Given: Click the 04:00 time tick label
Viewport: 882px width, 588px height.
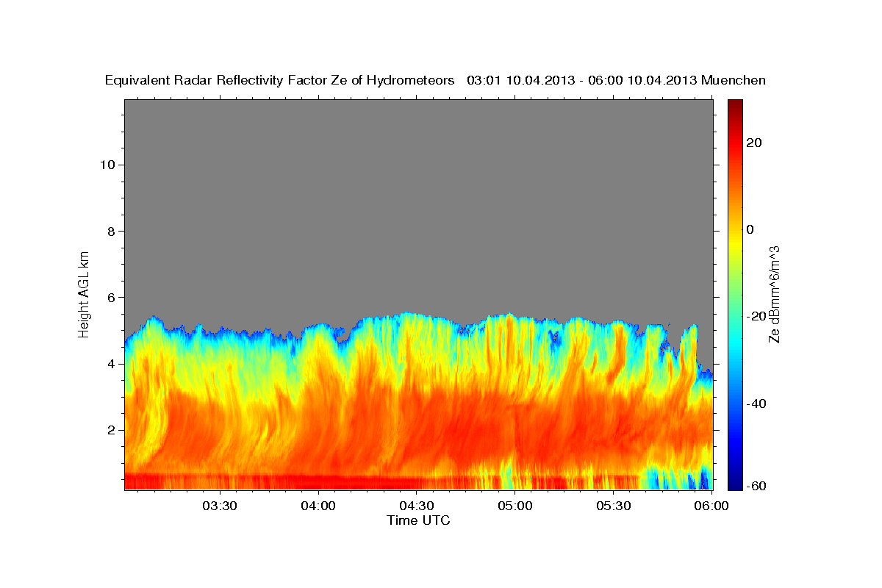Looking at the screenshot, I should [x=318, y=506].
